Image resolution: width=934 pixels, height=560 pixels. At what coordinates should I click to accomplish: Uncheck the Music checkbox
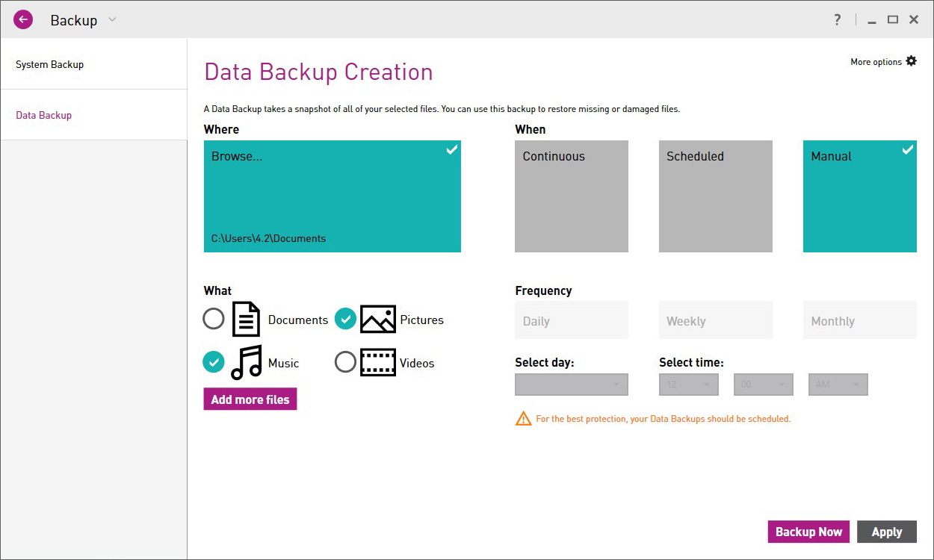(x=214, y=362)
